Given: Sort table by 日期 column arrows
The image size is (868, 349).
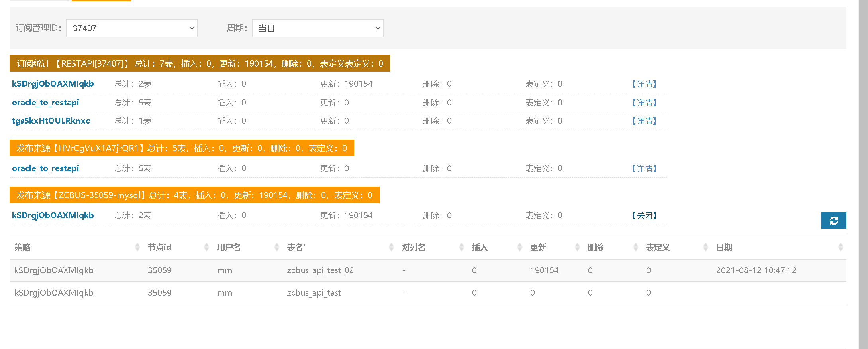Looking at the screenshot, I should [x=841, y=247].
